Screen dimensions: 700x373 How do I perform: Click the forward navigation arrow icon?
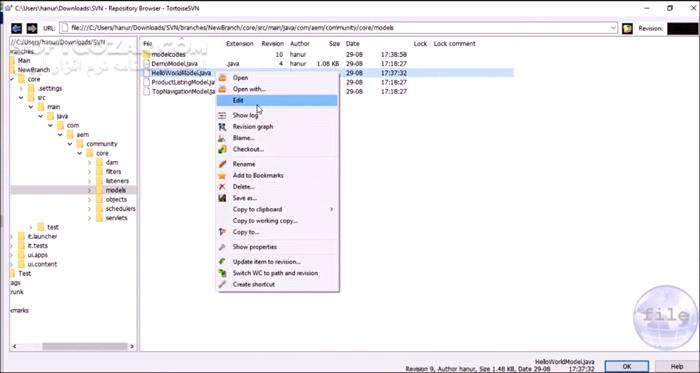click(32, 28)
